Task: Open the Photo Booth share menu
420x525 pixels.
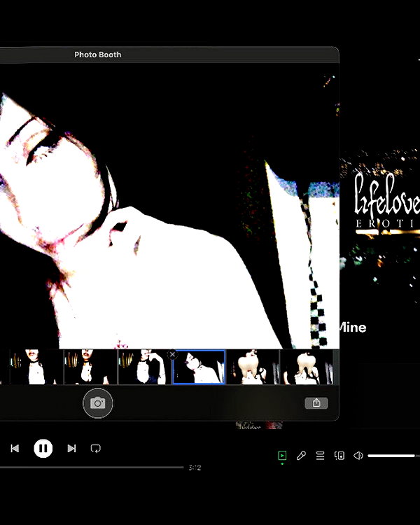Action: (316, 403)
